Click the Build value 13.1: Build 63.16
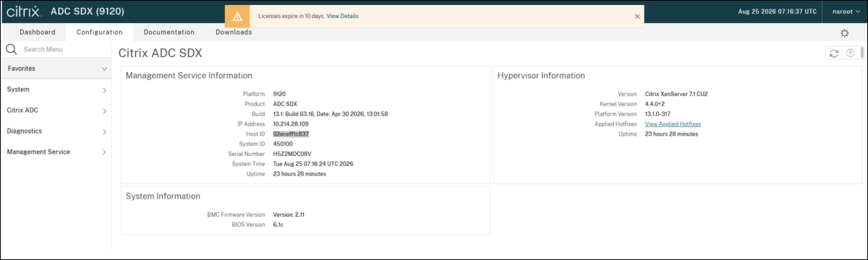The width and height of the screenshot is (868, 260). point(331,114)
